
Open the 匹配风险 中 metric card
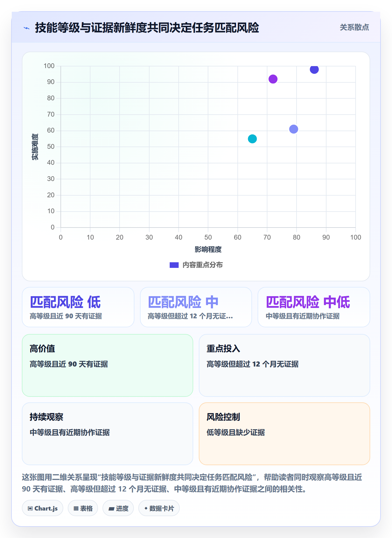pyautogui.click(x=196, y=307)
